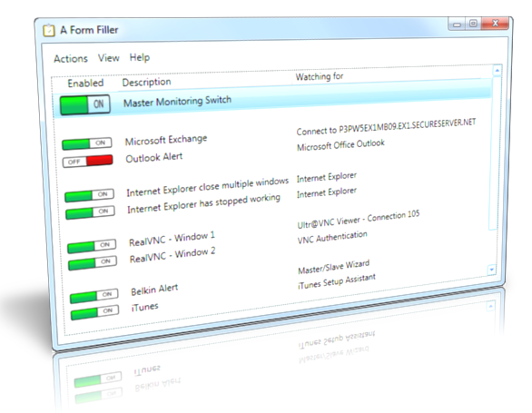Switch off RealVNC - Window 1 toggle
Viewport: 532px width, 413px height.
click(x=92, y=246)
